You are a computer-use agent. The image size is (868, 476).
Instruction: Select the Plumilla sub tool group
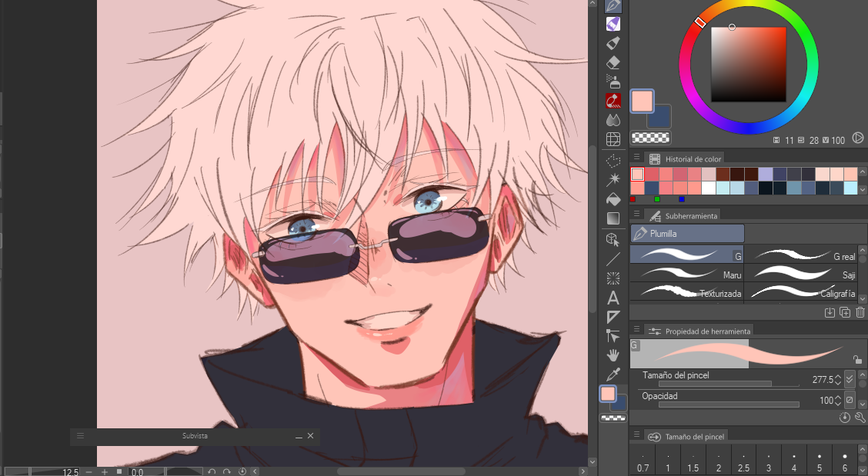coord(687,234)
